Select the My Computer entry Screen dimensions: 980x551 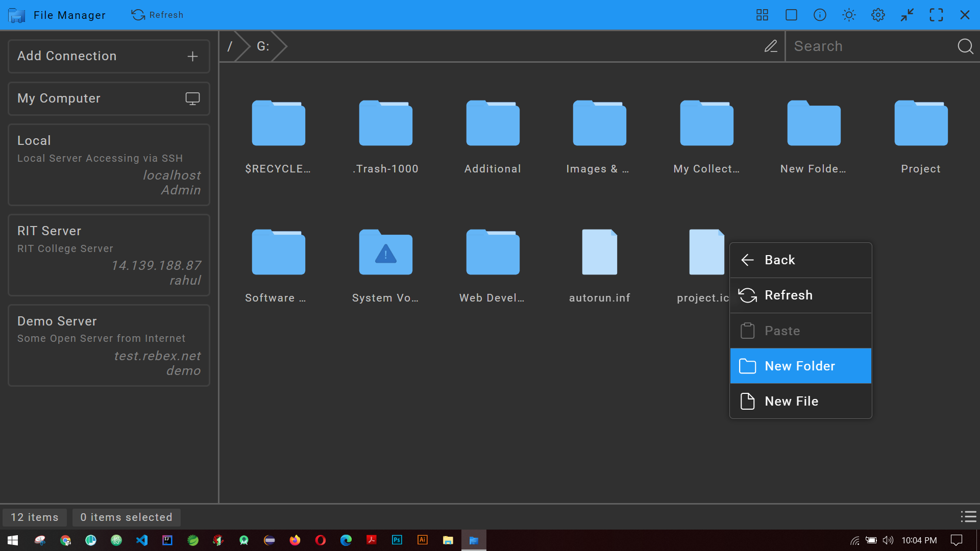pos(109,98)
